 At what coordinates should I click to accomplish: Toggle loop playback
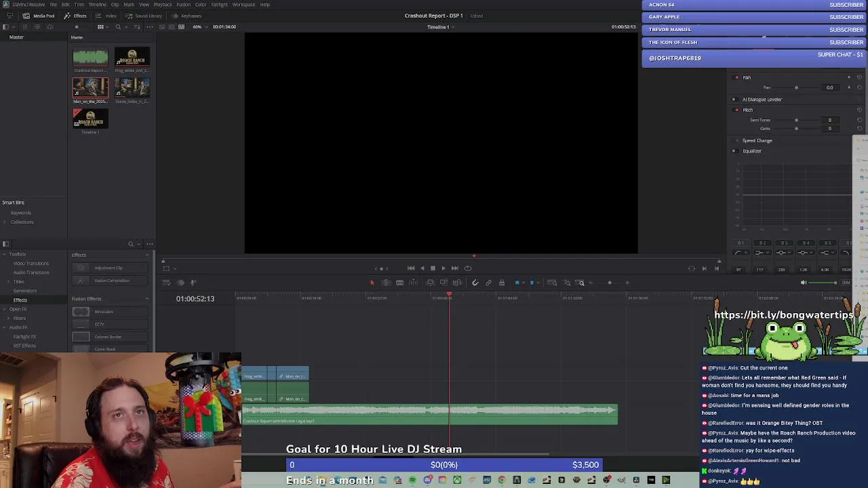[468, 268]
